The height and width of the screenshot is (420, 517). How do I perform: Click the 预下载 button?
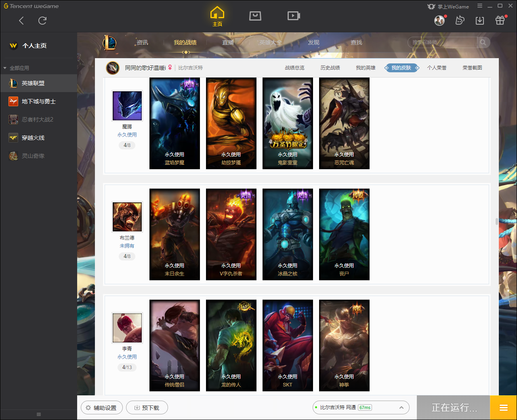coord(147,408)
